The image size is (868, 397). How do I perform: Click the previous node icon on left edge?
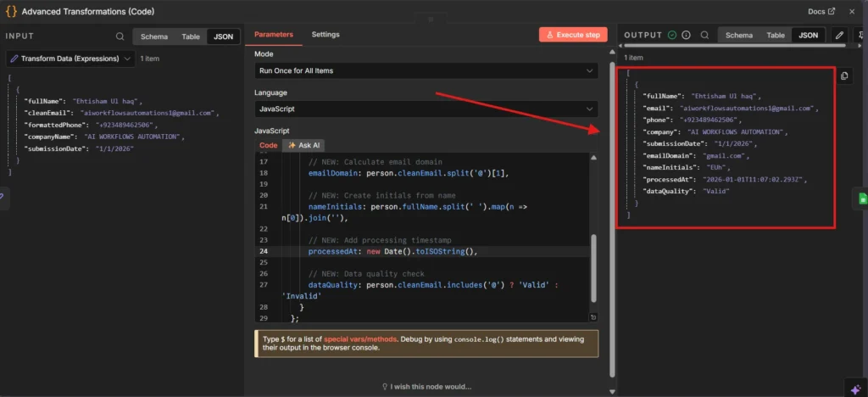[3, 196]
